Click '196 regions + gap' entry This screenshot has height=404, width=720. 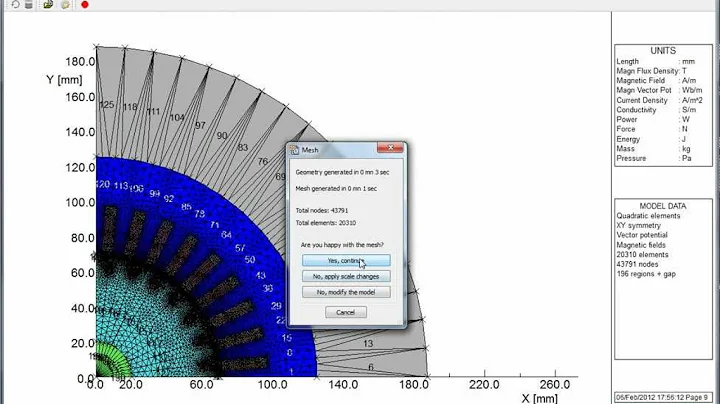pyautogui.click(x=646, y=274)
